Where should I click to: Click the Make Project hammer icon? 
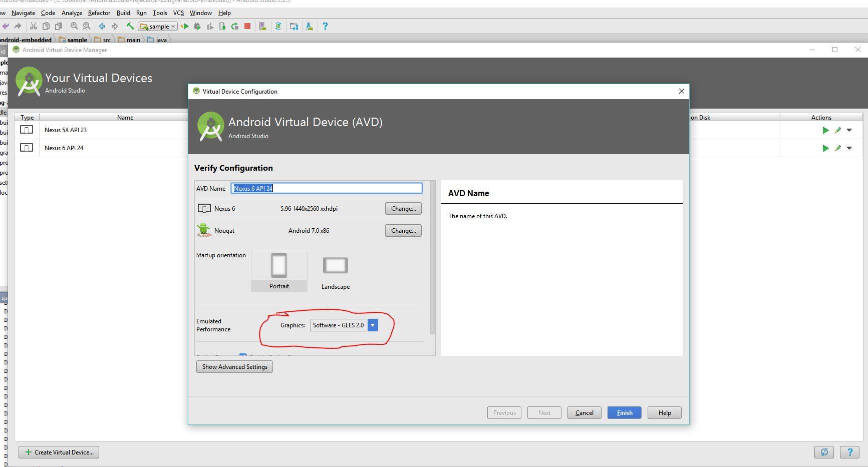coord(130,26)
